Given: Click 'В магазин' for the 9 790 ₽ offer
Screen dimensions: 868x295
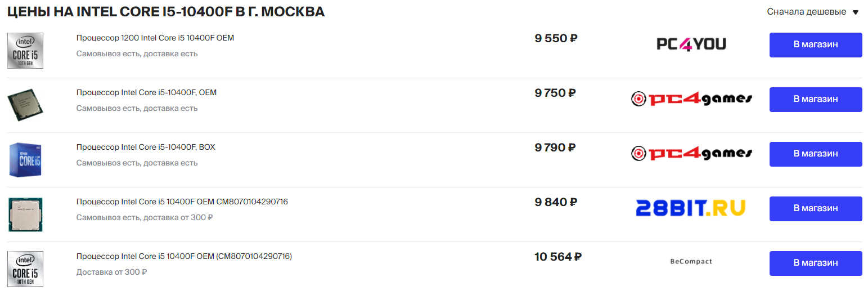Looking at the screenshot, I should pyautogui.click(x=816, y=154).
